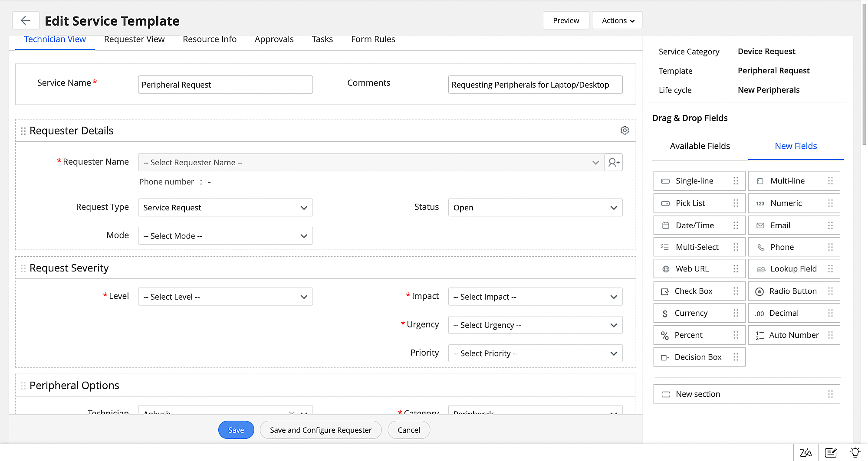Open the Available Fields tab
This screenshot has height=461, width=868.
(x=700, y=146)
